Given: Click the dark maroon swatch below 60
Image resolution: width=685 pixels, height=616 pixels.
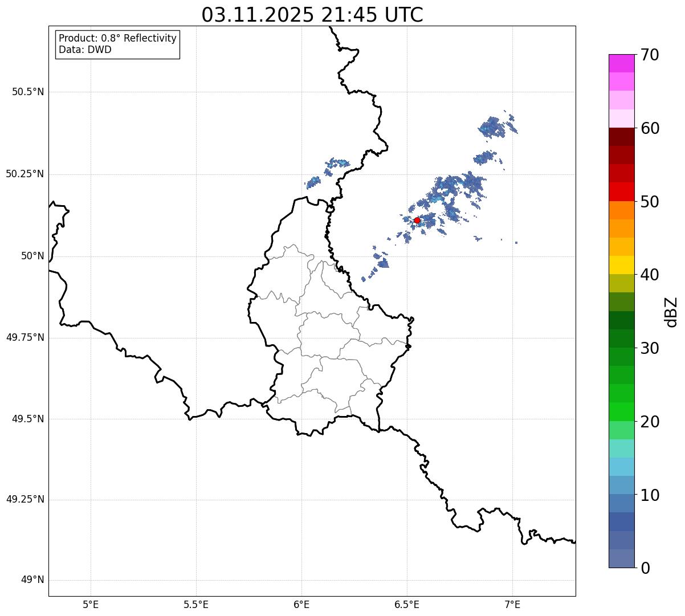Looking at the screenshot, I should (x=622, y=137).
